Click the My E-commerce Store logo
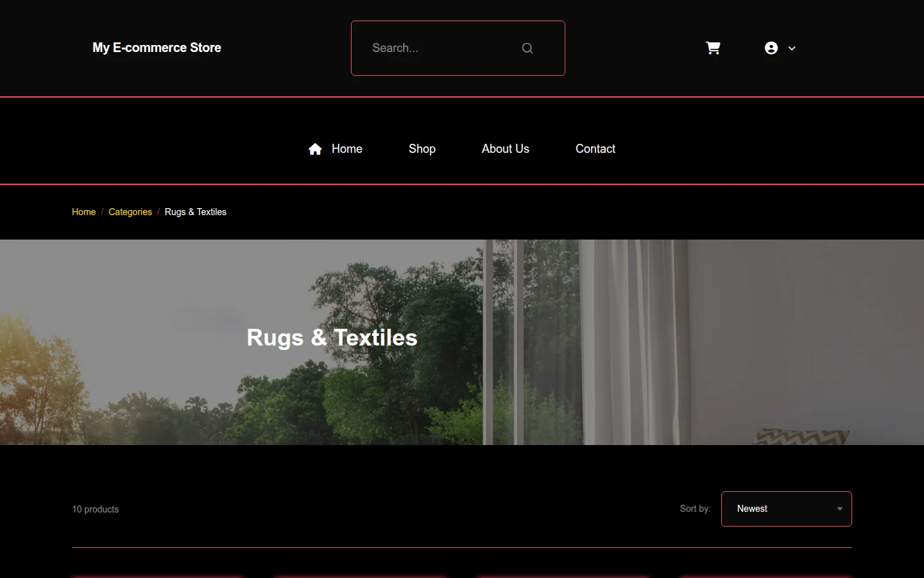 157,48
